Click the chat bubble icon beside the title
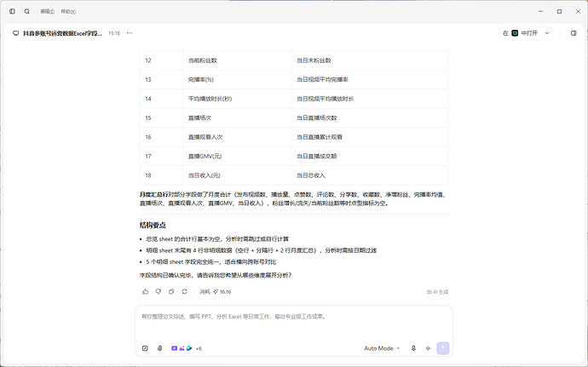The width and height of the screenshot is (588, 367). 15,33
